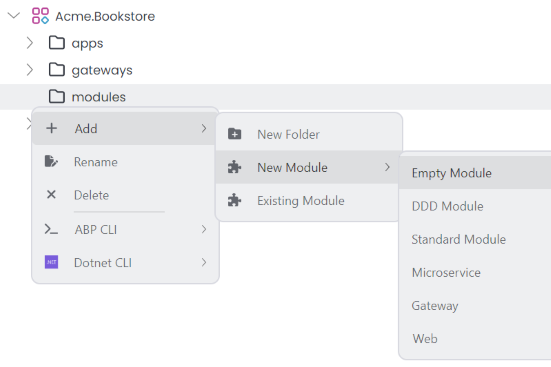This screenshot has height=367, width=551.
Task: Expand the apps folder chevron
Action: 30,43
